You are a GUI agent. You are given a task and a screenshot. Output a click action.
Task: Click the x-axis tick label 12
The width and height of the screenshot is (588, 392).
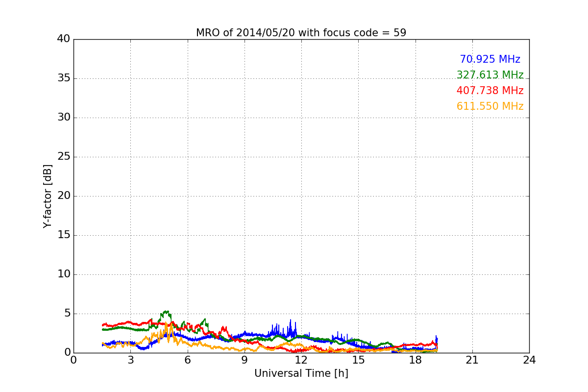pyautogui.click(x=301, y=360)
